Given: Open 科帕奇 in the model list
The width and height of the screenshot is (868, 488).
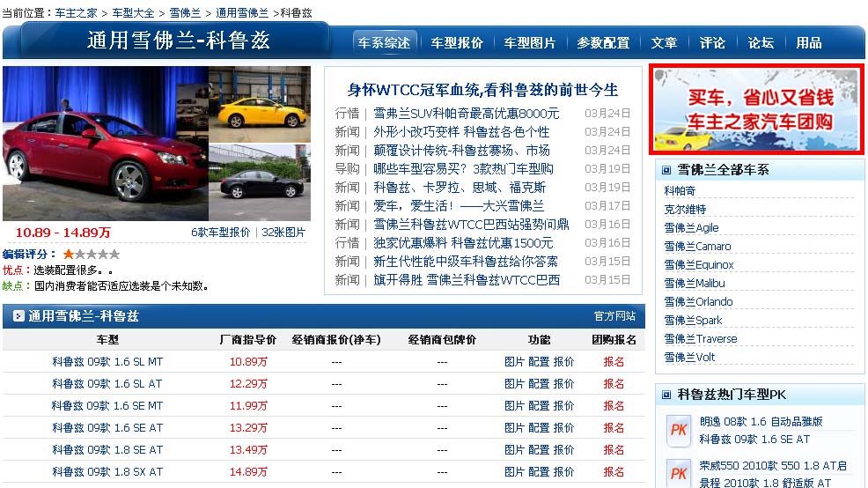Looking at the screenshot, I should click(680, 190).
